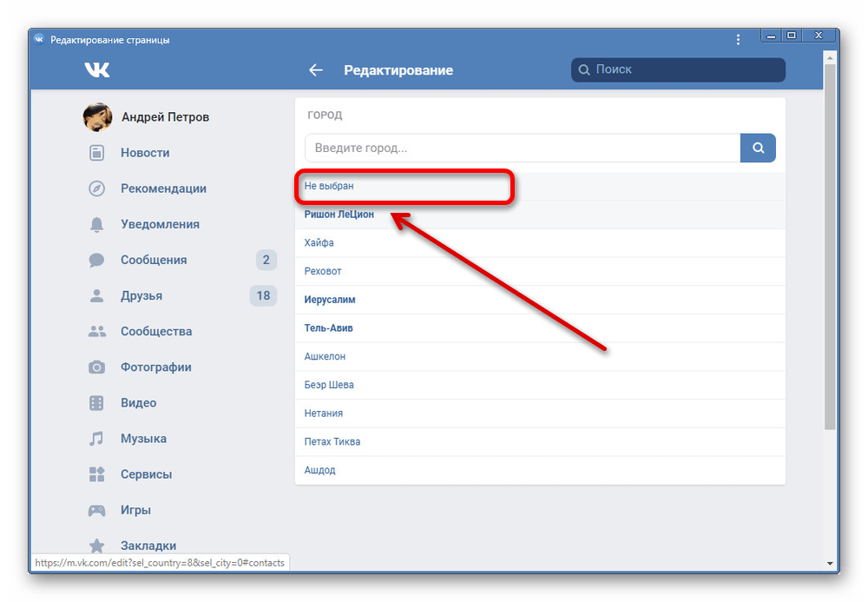Select city Нетания
Screen dimensions: 868x602
[540, 413]
